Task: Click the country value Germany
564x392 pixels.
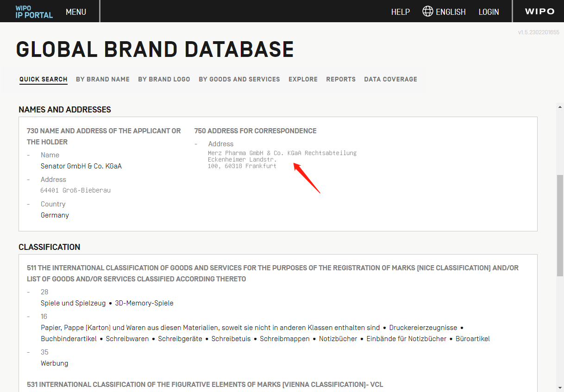Action: pyautogui.click(x=55, y=215)
